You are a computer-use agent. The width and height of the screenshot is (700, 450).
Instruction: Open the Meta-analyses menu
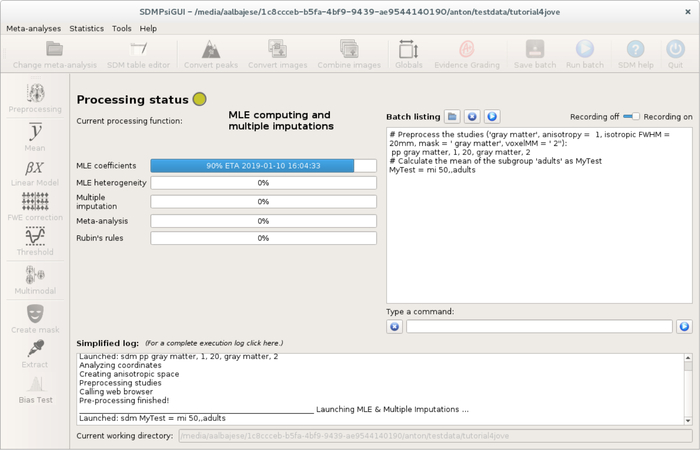tap(34, 29)
